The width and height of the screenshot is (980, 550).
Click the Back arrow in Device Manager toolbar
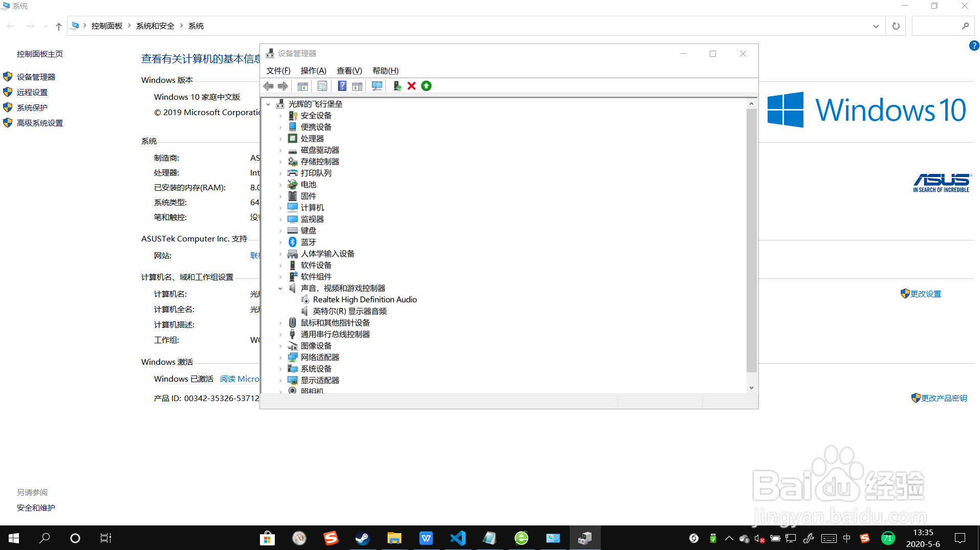coord(268,86)
